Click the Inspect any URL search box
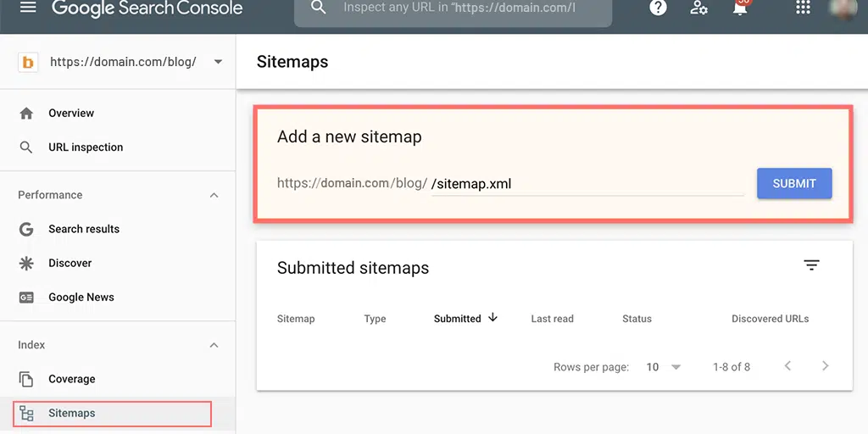This screenshot has height=434, width=868. pyautogui.click(x=453, y=10)
